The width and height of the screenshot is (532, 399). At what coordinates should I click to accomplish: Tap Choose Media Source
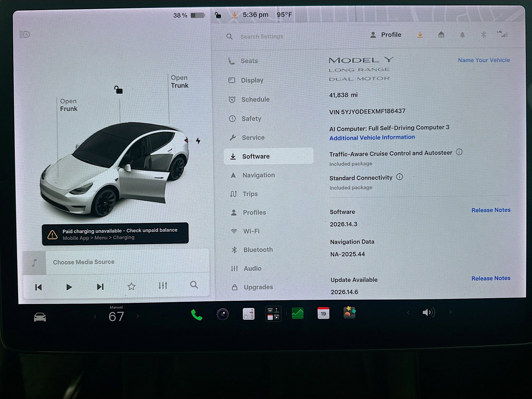[x=84, y=262]
